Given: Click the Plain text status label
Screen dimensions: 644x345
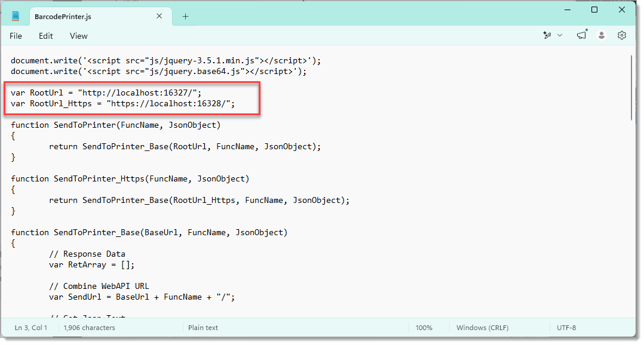Looking at the screenshot, I should 203,328.
